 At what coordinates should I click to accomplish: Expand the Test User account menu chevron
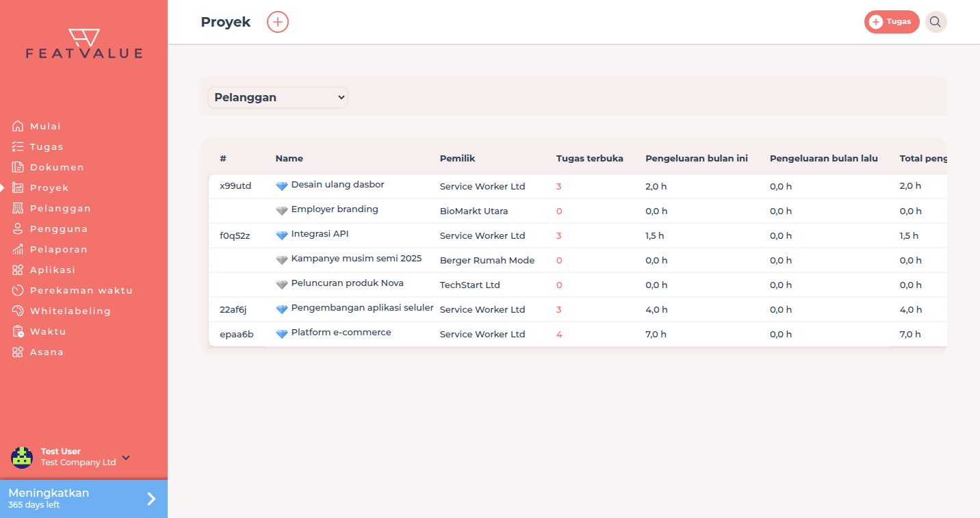pos(126,458)
